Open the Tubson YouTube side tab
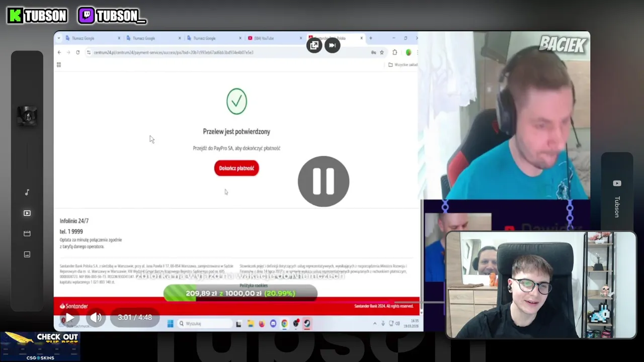644x362 pixels. pos(617,200)
